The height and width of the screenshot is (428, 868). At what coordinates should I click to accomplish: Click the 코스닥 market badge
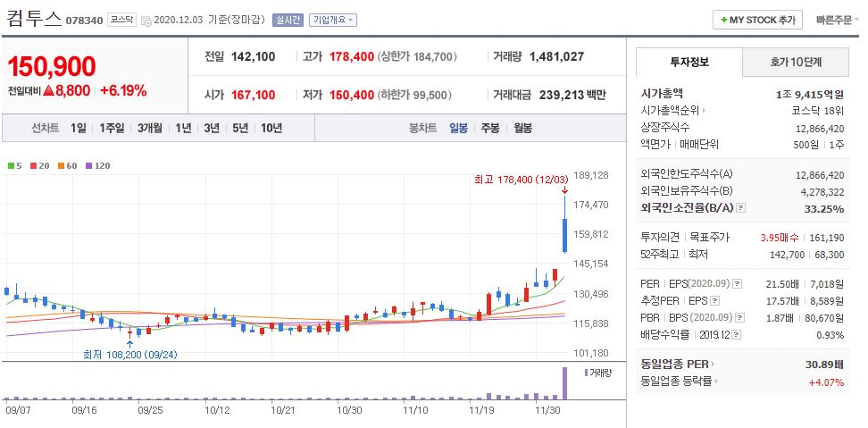121,21
